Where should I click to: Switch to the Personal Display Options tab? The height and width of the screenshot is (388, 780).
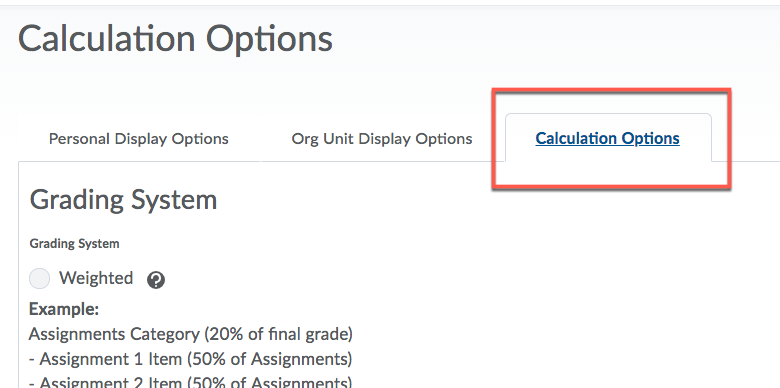[x=139, y=138]
